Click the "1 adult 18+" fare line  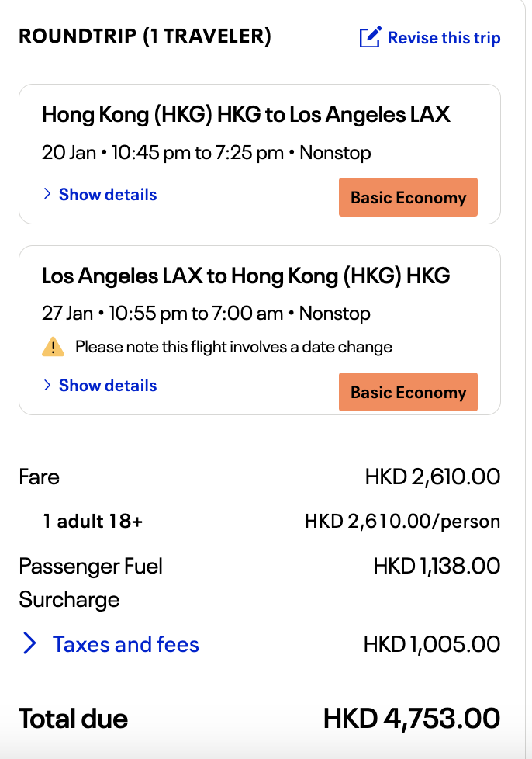(93, 522)
